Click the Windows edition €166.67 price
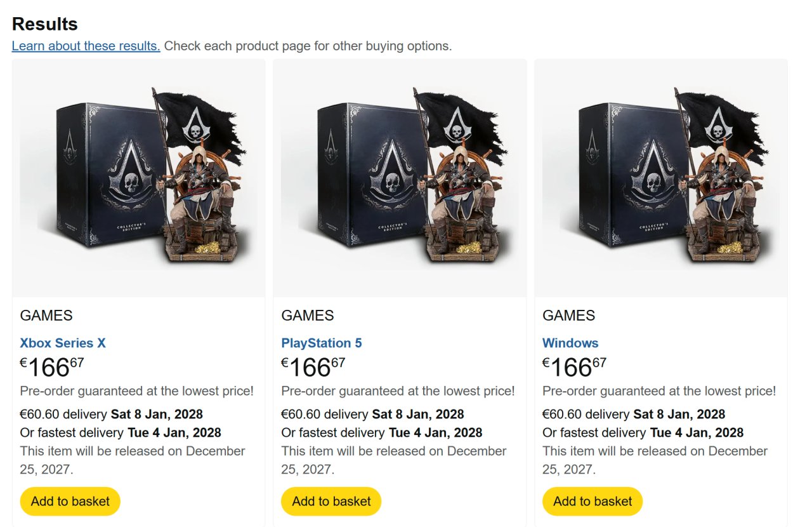 (x=575, y=367)
